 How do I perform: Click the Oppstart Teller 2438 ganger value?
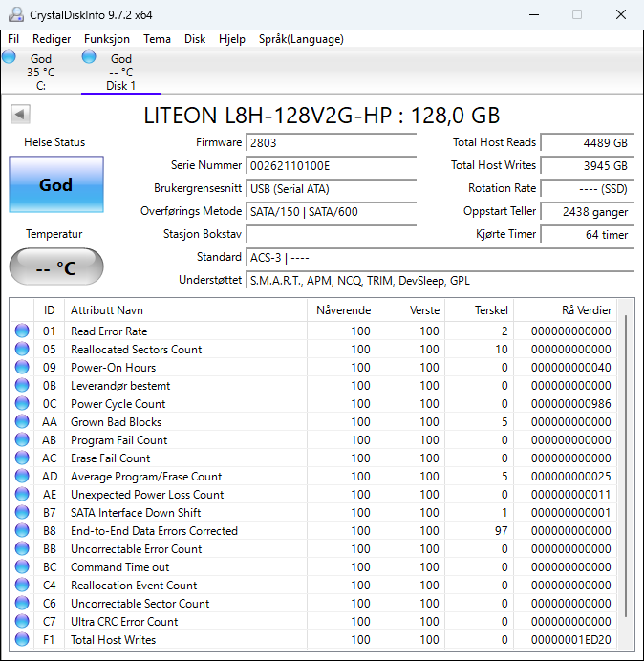pyautogui.click(x=587, y=212)
